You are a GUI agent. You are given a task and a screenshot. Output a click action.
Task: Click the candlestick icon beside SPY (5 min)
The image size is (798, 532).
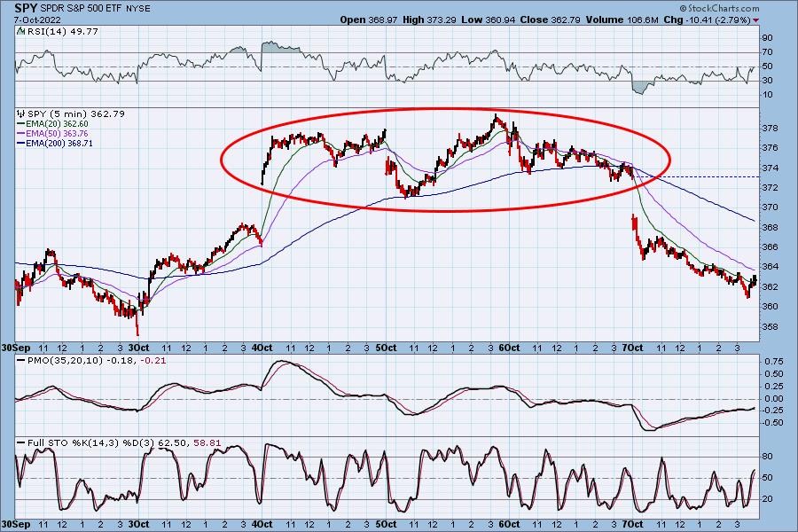pos(21,113)
